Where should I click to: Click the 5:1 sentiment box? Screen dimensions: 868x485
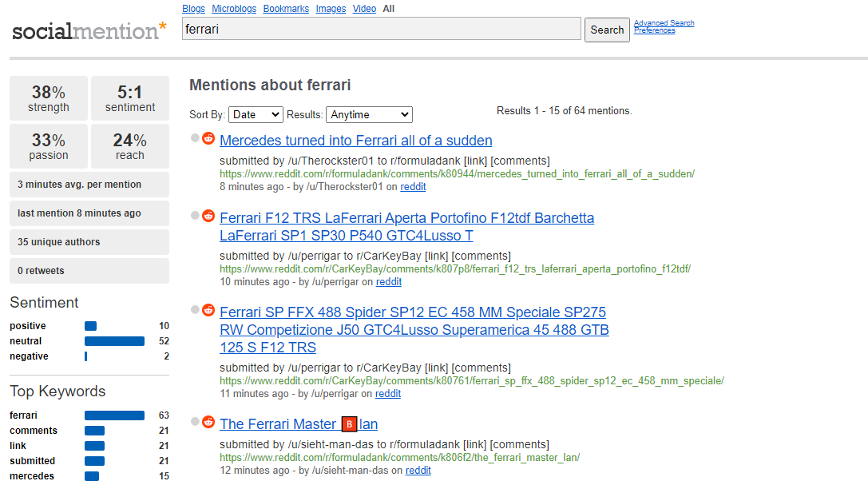click(130, 98)
